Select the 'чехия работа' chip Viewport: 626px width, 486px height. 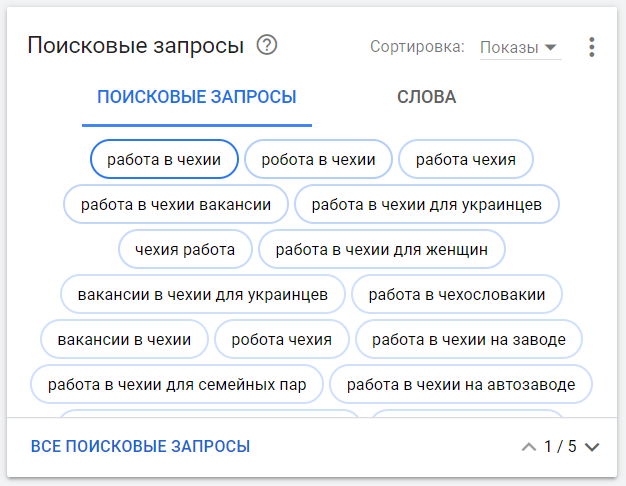pyautogui.click(x=185, y=250)
